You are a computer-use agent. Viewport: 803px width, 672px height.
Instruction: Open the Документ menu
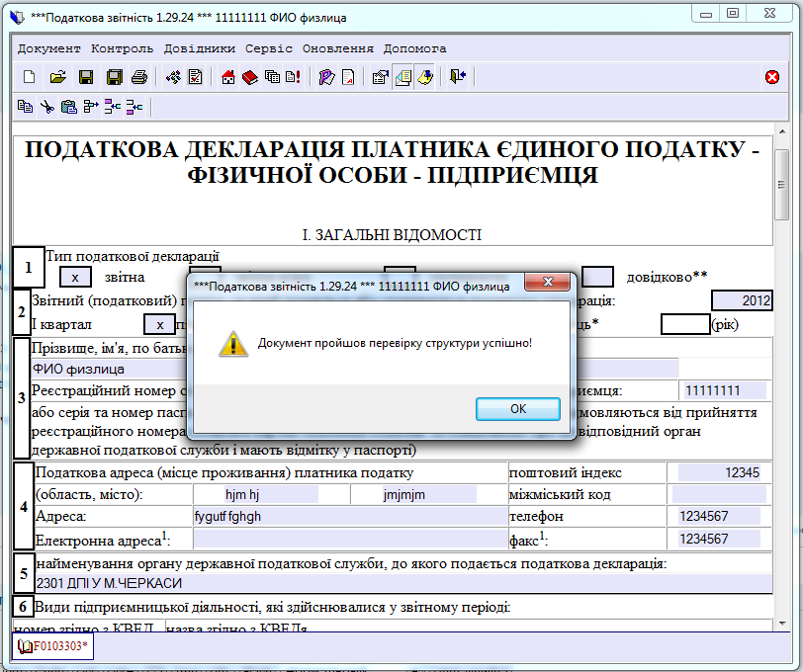coord(48,48)
